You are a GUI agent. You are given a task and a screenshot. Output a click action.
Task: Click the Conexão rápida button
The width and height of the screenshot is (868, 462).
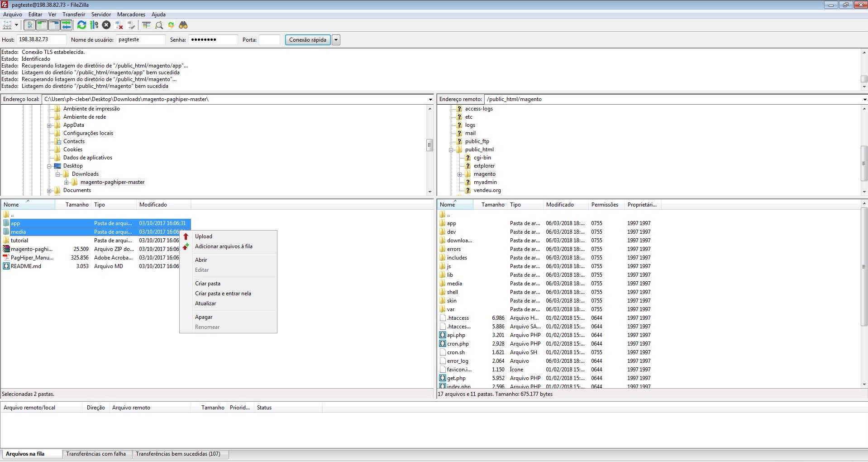coord(308,40)
